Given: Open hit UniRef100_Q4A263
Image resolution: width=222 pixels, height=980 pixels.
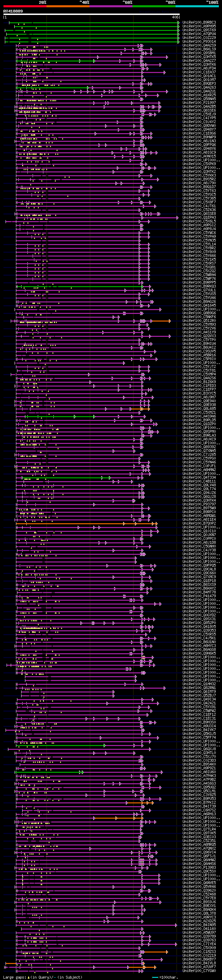Looking at the screenshot, I should click(199, 87).
